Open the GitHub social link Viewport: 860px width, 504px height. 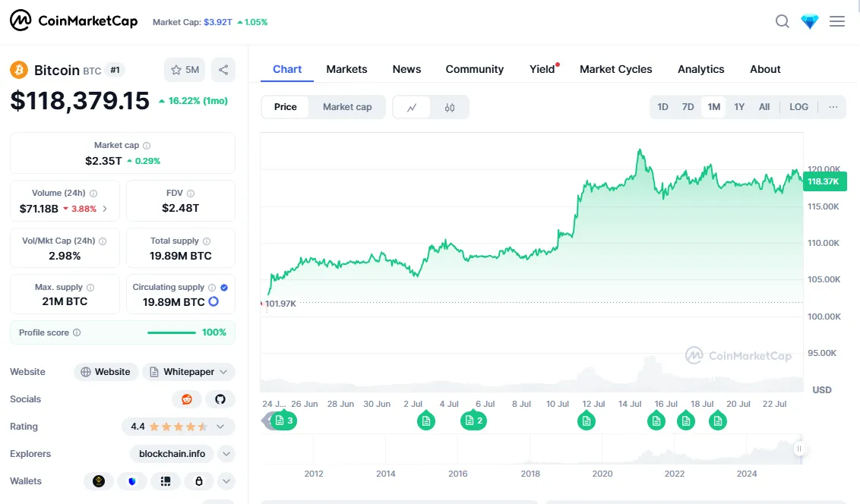click(220, 399)
